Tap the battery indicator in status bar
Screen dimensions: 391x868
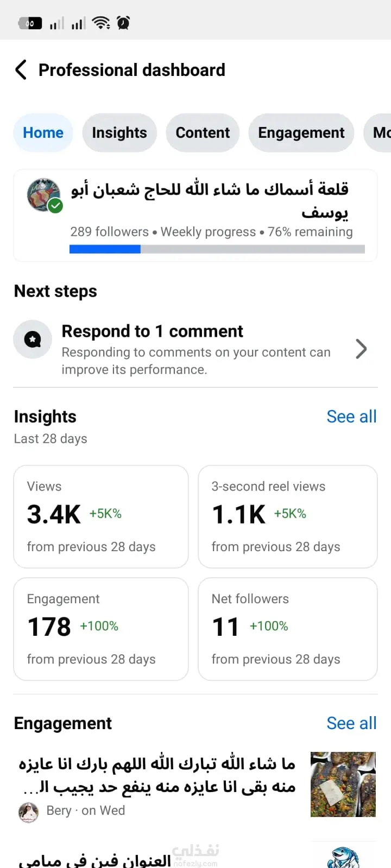click(30, 23)
